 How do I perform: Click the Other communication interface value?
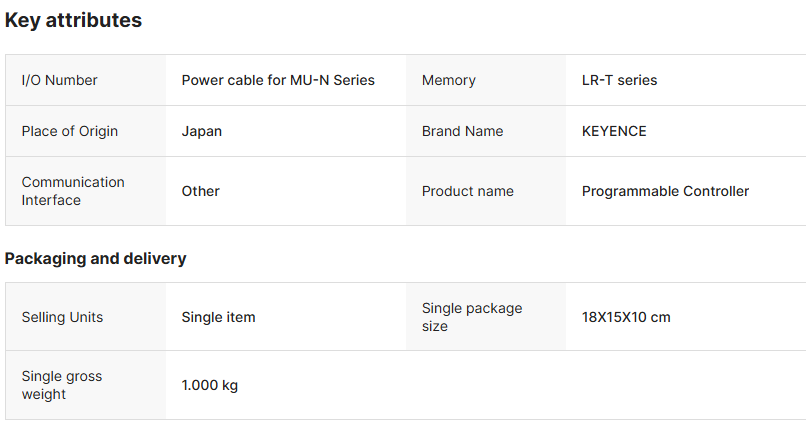pos(200,191)
